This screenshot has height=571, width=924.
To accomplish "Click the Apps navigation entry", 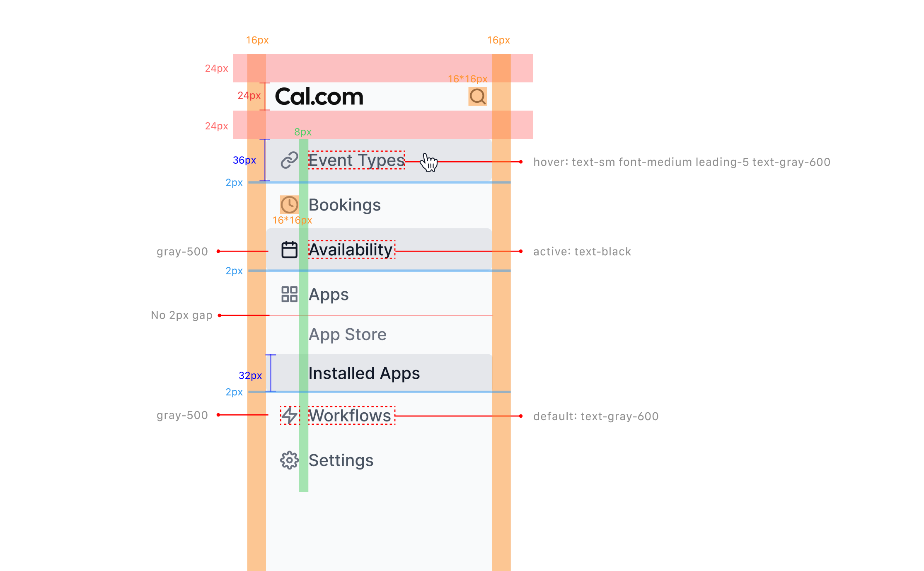I will point(329,294).
